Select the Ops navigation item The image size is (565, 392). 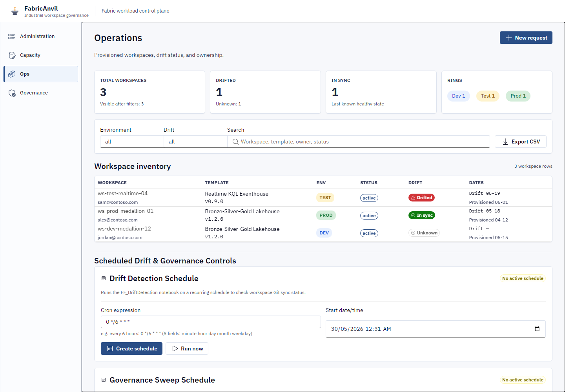41,74
